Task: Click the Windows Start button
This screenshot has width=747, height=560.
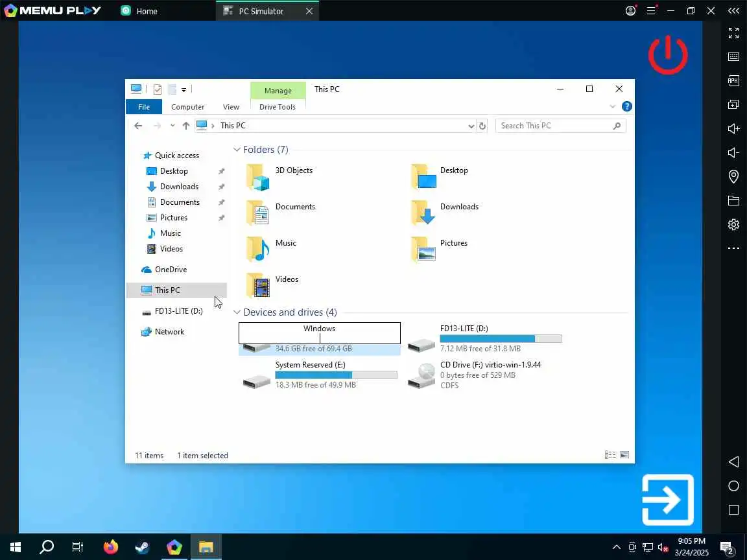Action: pos(16,546)
